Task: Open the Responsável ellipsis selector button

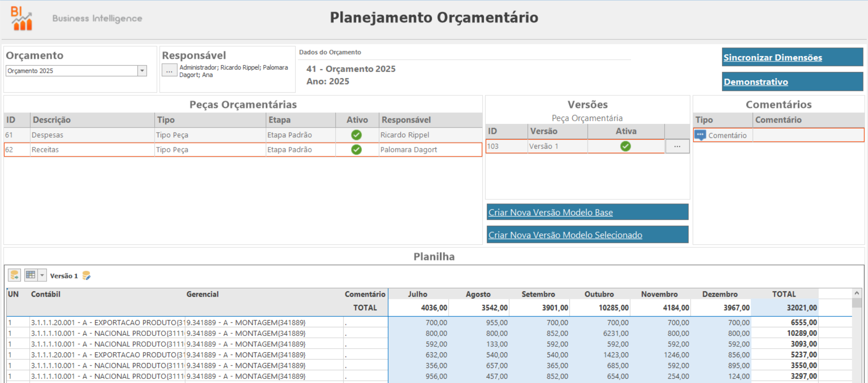Action: (x=169, y=71)
